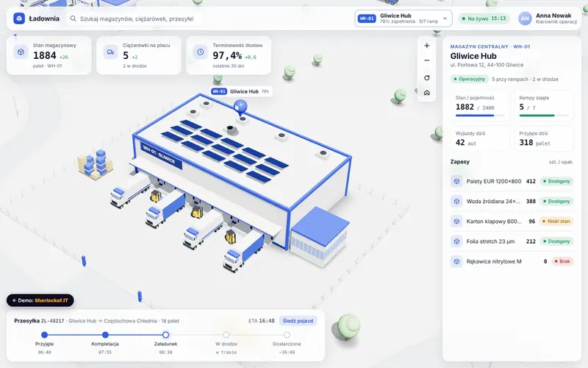
Task: Open Anna Nowak user avatar
Action: tap(525, 18)
